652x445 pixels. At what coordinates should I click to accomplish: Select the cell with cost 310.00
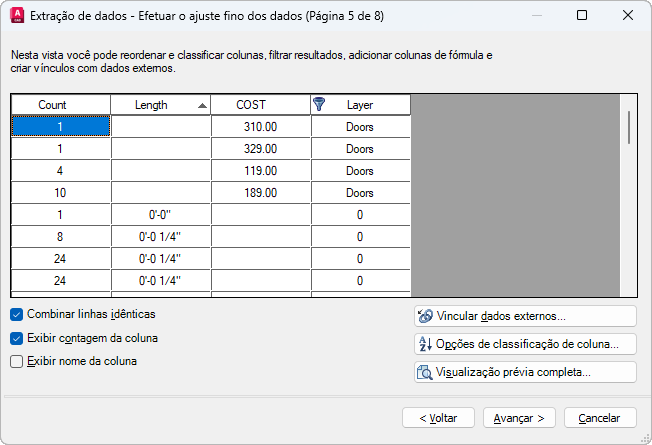coord(260,127)
